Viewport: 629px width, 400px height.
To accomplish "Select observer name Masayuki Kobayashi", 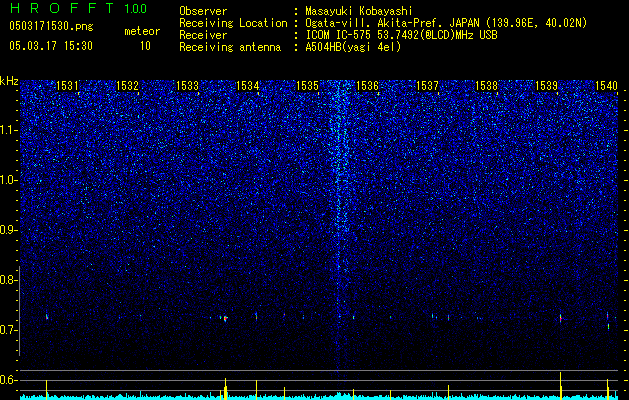I will point(358,11).
